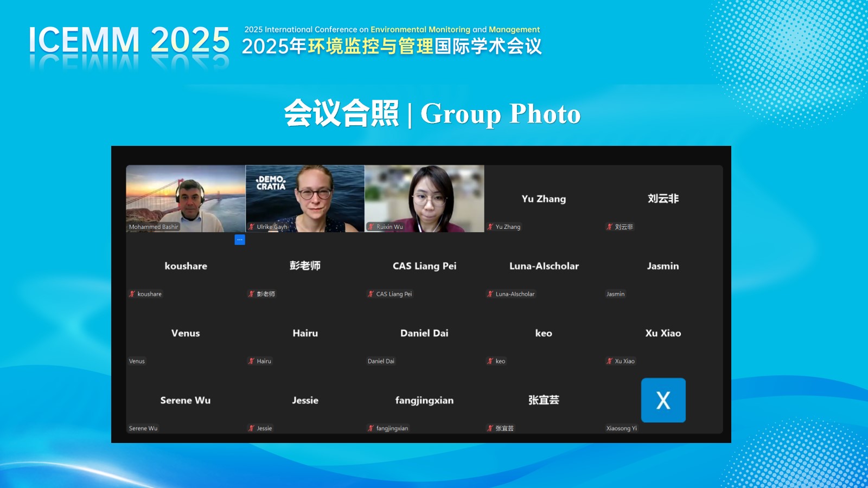The width and height of the screenshot is (868, 488).
Task: Click large Jasmin name in tile
Action: [663, 266]
